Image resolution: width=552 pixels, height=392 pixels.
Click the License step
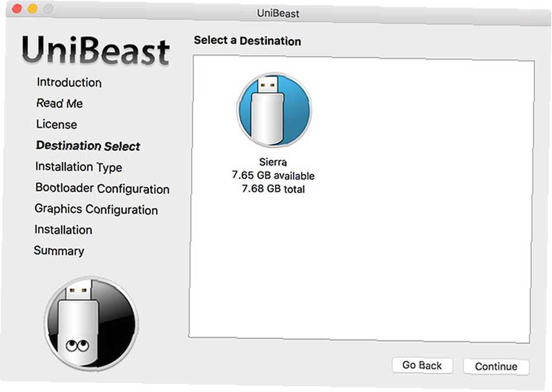(56, 124)
